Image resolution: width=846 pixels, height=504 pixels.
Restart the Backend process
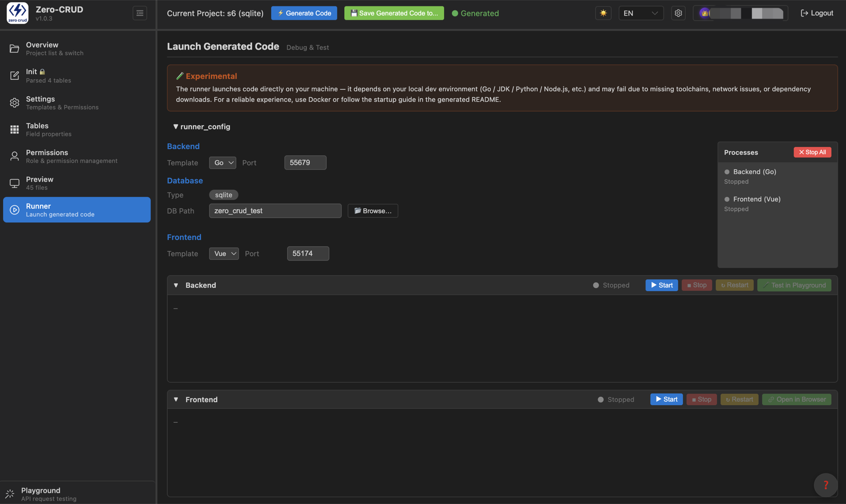734,285
